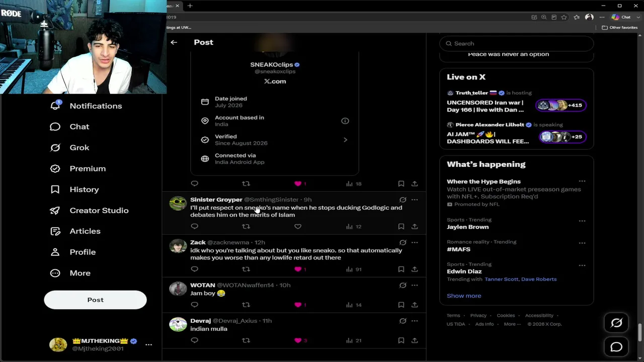
Task: Open more options on Sinister Groyper's reply
Action: [x=415, y=200]
